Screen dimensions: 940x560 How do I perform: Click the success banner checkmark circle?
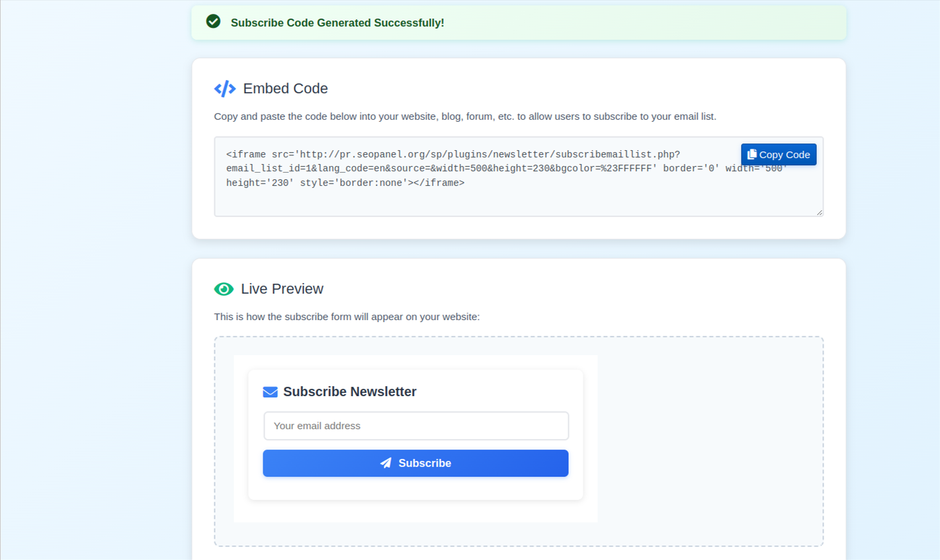(x=213, y=21)
